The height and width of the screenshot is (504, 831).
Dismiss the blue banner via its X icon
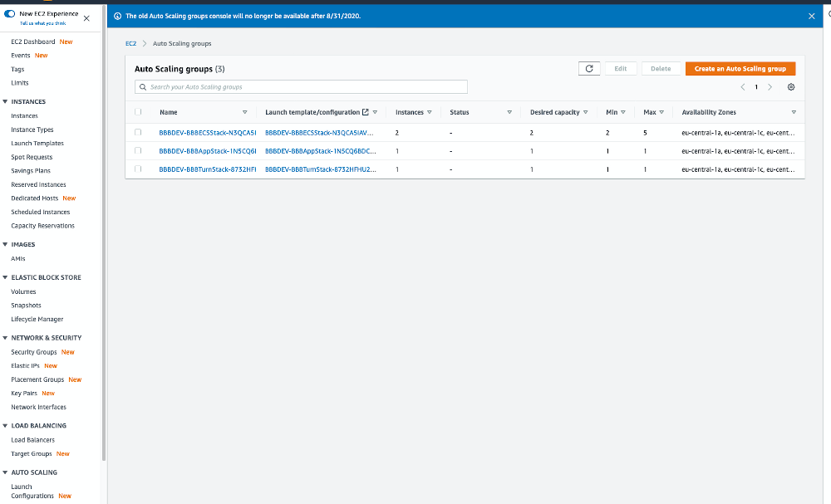pyautogui.click(x=812, y=15)
